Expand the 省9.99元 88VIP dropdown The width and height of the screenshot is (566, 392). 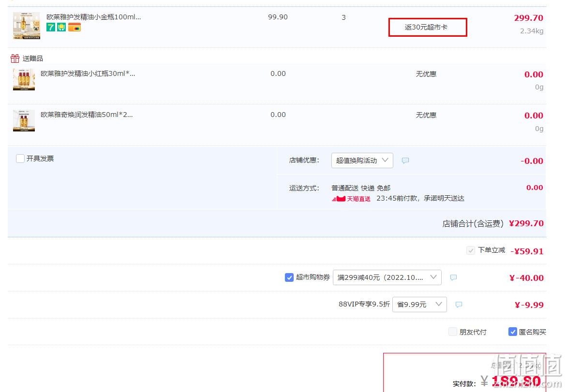pos(419,305)
